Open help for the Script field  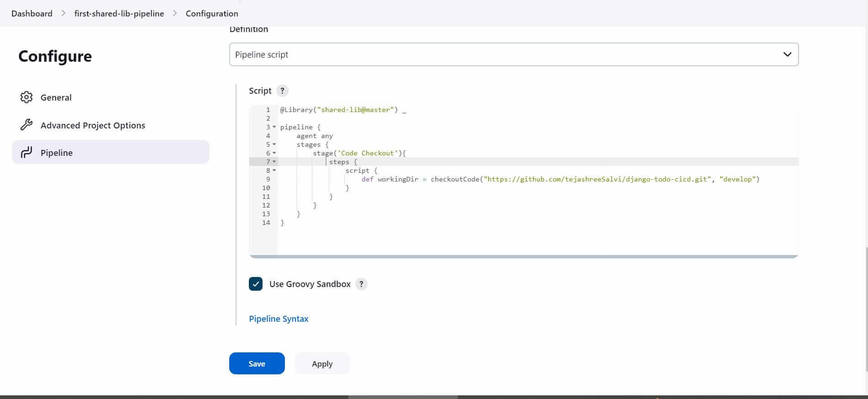click(x=282, y=90)
